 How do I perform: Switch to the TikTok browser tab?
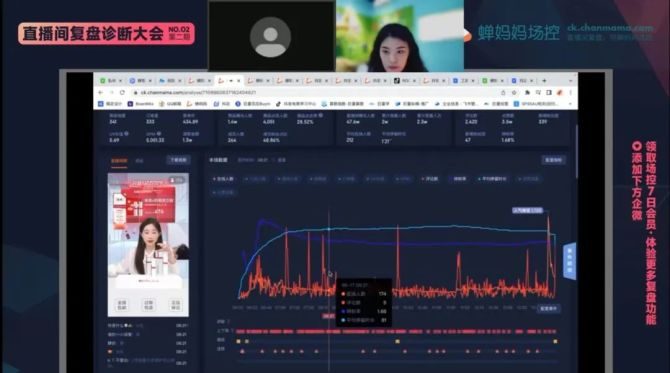tap(404, 80)
